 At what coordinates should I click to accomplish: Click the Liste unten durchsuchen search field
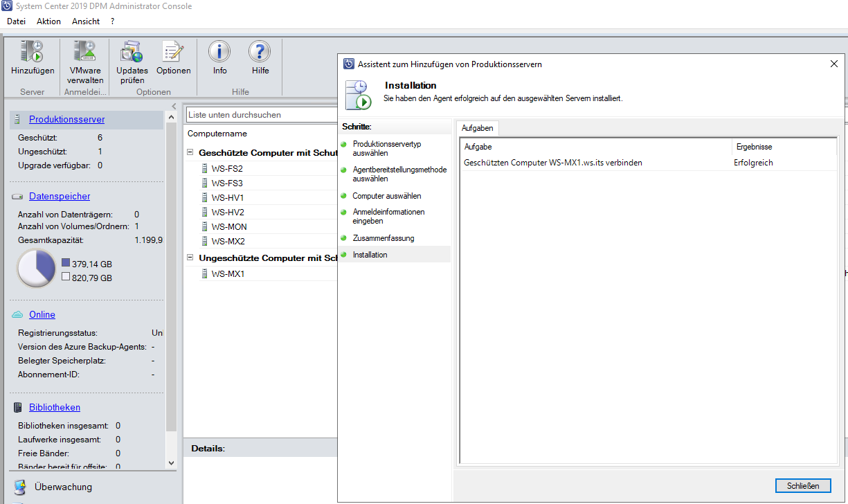[x=262, y=115]
